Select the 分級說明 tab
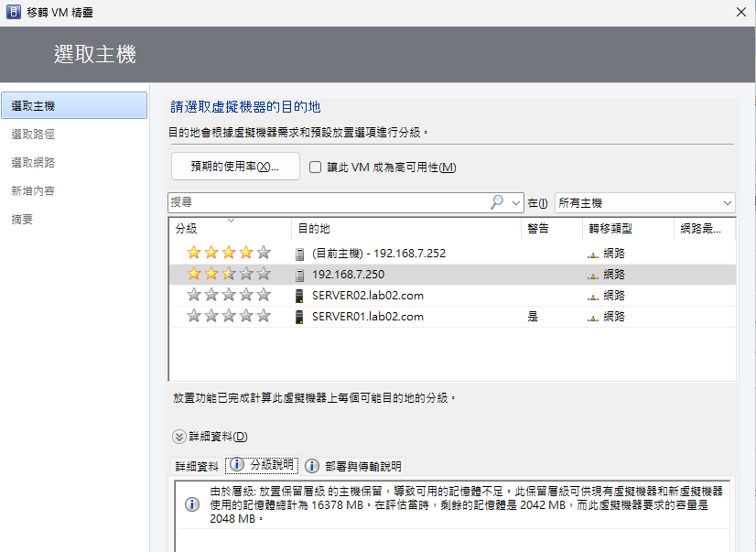This screenshot has height=552, width=756. 262,465
